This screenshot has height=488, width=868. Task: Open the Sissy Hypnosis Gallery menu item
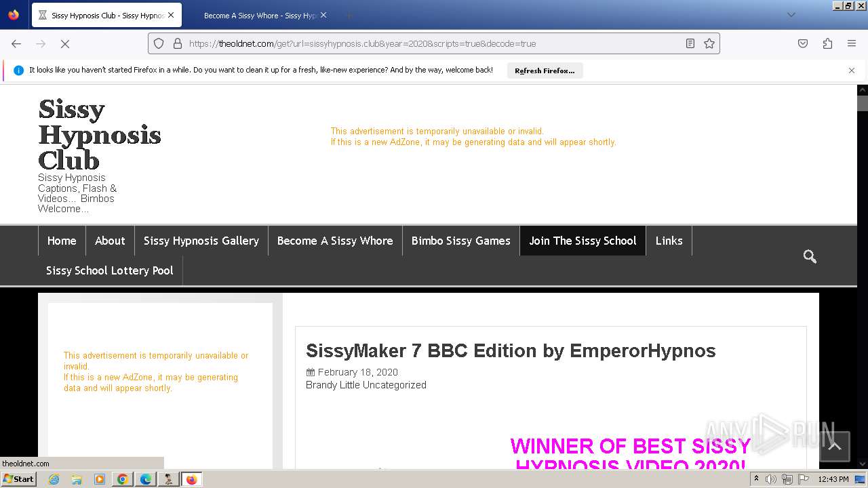click(x=201, y=241)
